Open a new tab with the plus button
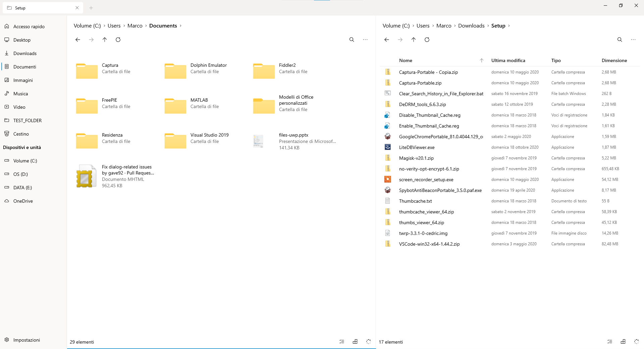Screen dimensions: 644x349 pyautogui.click(x=91, y=8)
